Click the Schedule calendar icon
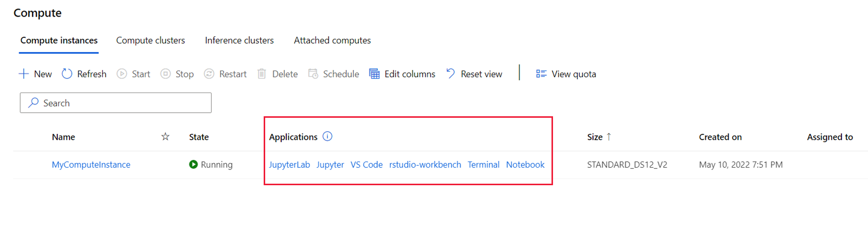This screenshot has height=230, width=868. tap(313, 74)
